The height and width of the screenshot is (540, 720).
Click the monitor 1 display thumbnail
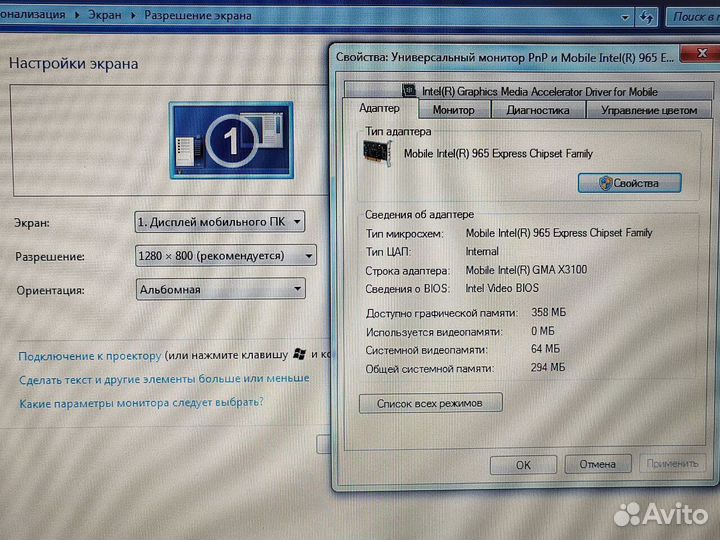tap(231, 140)
